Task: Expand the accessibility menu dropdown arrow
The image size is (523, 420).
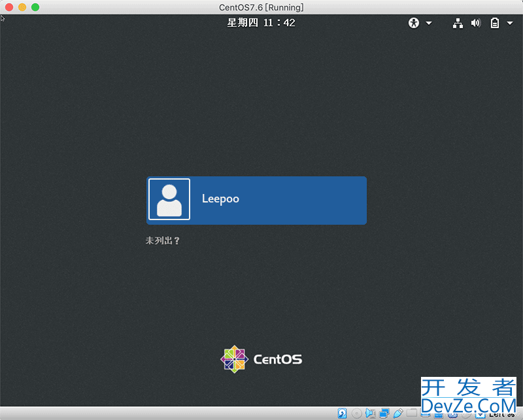Action: [x=429, y=23]
